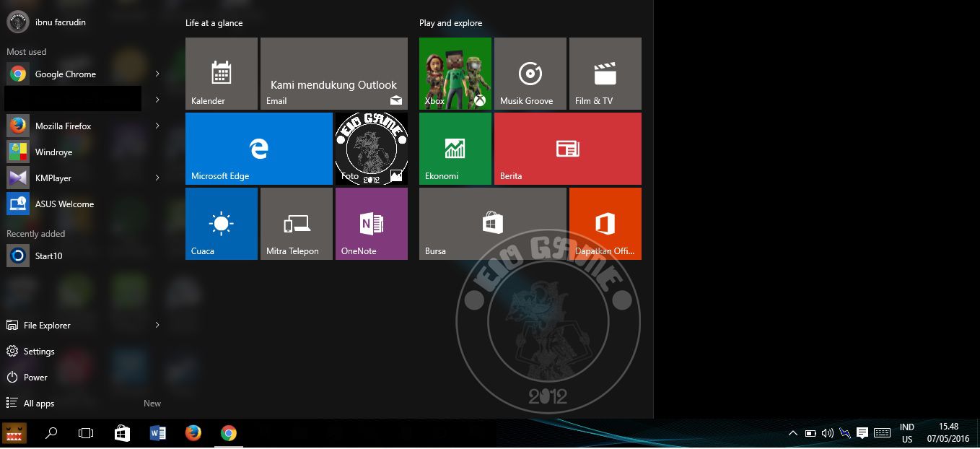Open the Cuaca weather tile

[222, 224]
